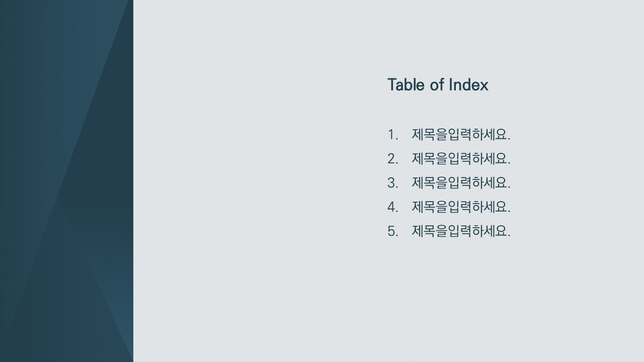Select the fourth item's 제목을입력하세요 text

coord(461,207)
